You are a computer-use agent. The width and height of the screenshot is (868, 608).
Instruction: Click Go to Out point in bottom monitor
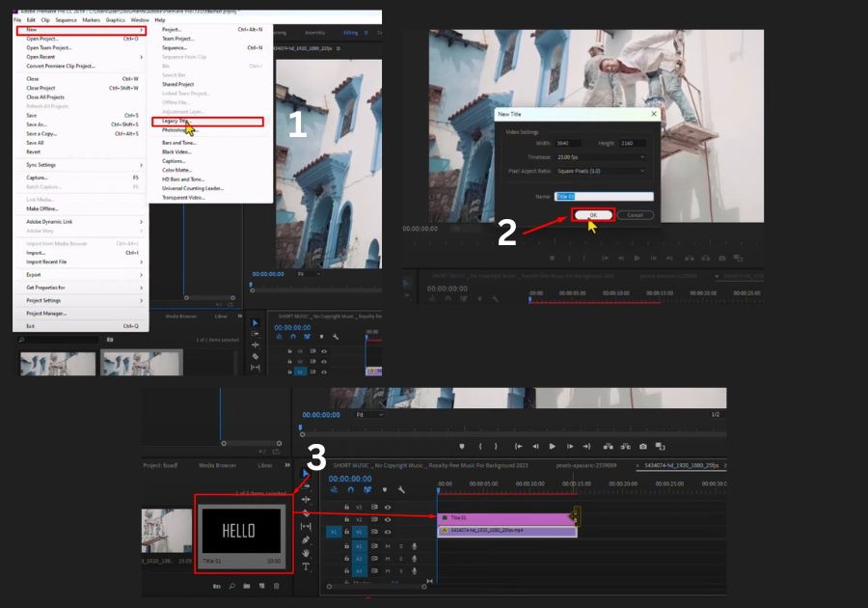coord(586,446)
